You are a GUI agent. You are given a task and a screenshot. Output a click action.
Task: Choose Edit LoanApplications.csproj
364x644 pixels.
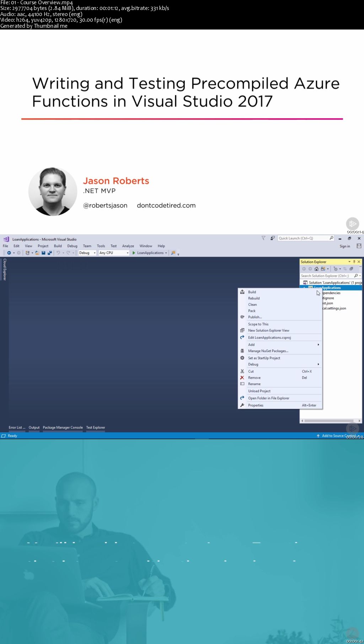point(280,337)
